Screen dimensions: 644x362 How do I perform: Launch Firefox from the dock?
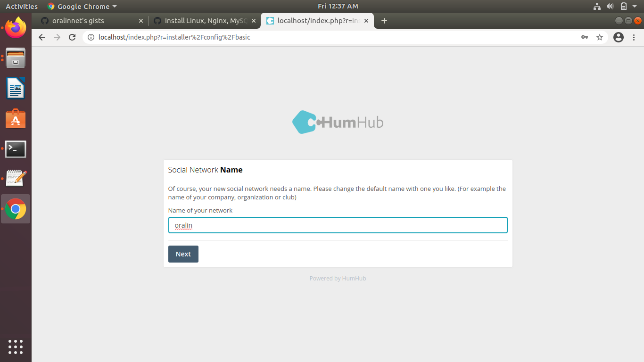[x=16, y=27]
